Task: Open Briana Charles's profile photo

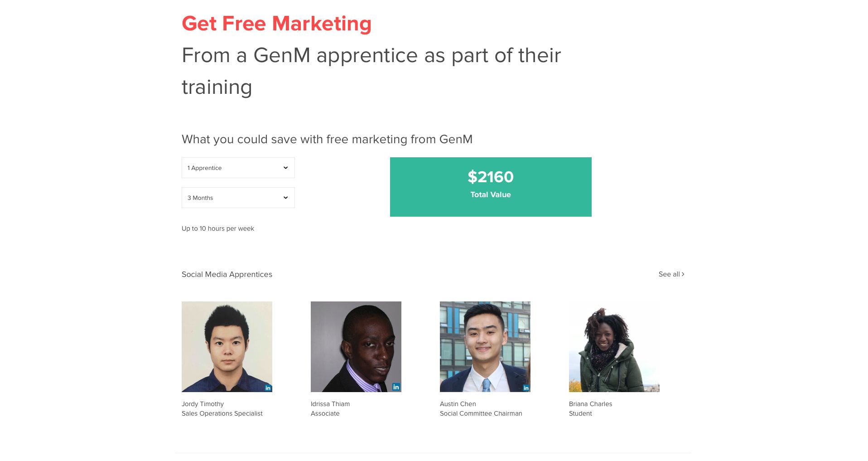Action: click(x=614, y=347)
